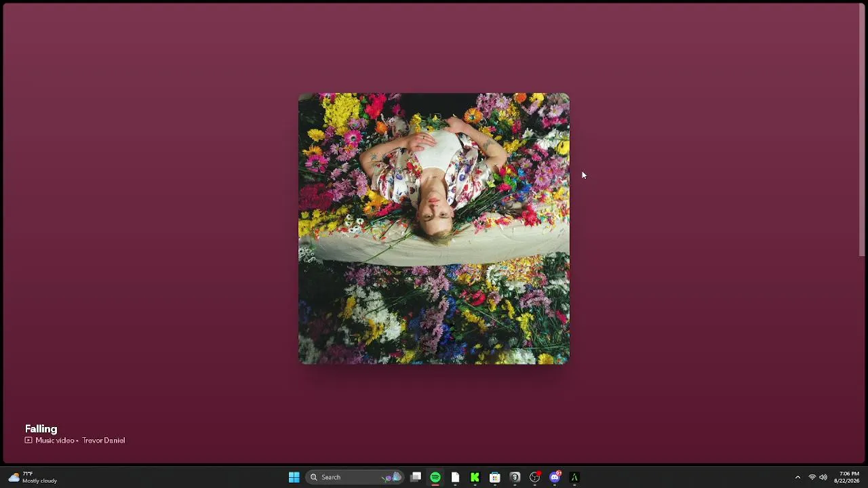Image resolution: width=868 pixels, height=488 pixels.
Task: Open Microsoft Store from the taskbar
Action: (x=495, y=477)
